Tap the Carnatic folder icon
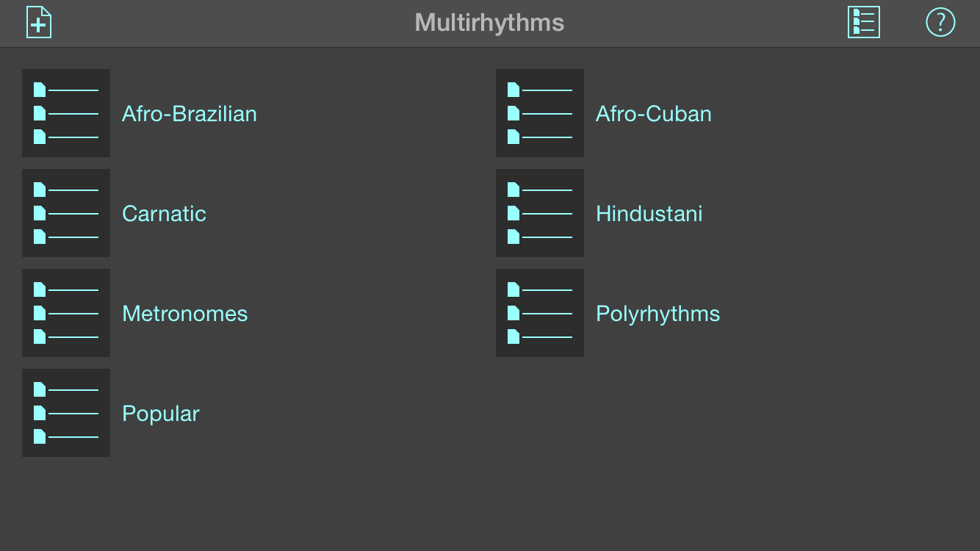 pos(66,213)
